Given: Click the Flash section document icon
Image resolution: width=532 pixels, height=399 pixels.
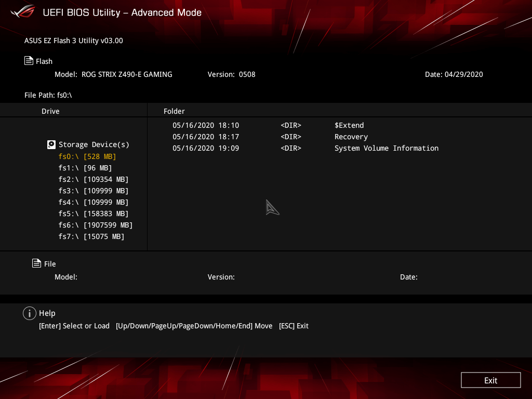Looking at the screenshot, I should click(x=29, y=60).
